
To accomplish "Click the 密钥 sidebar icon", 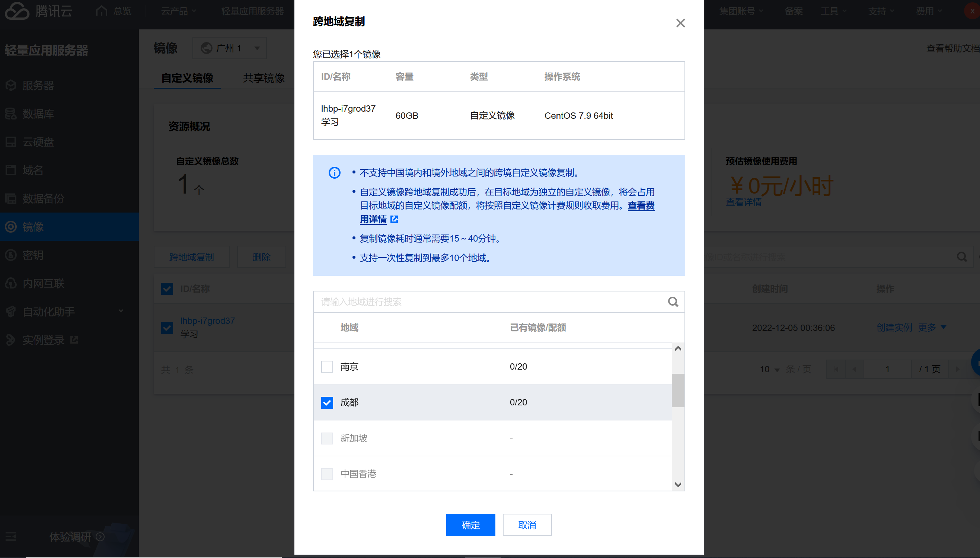I will [x=11, y=255].
